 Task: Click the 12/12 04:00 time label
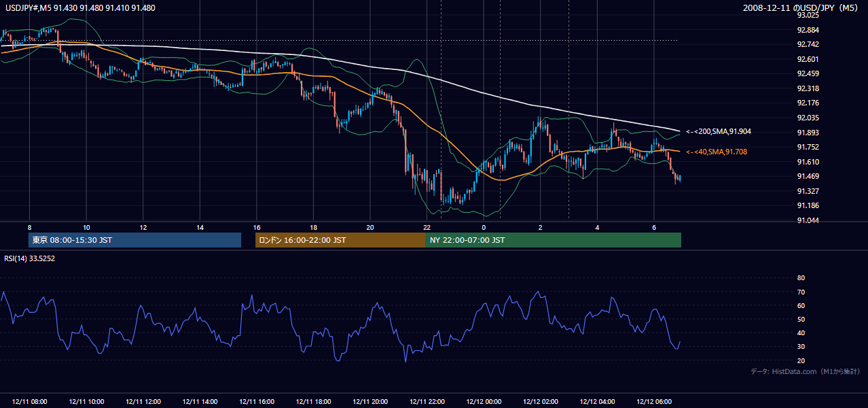597,401
